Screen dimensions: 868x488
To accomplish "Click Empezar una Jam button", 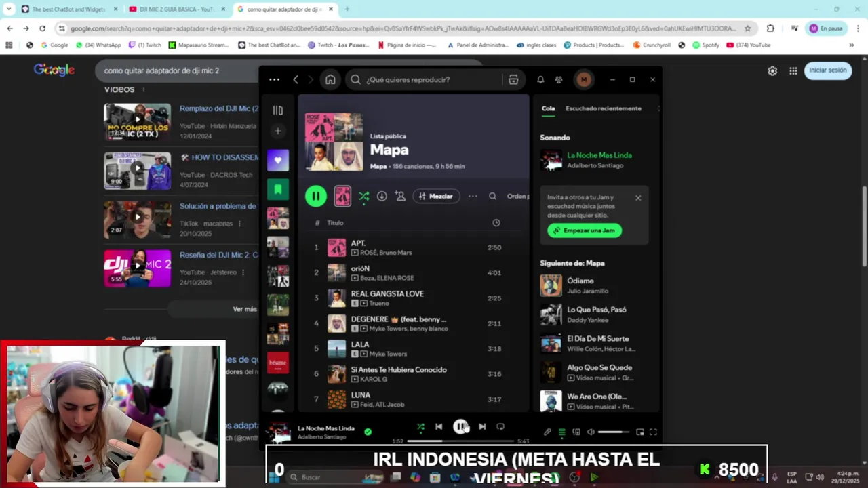I will coord(585,230).
